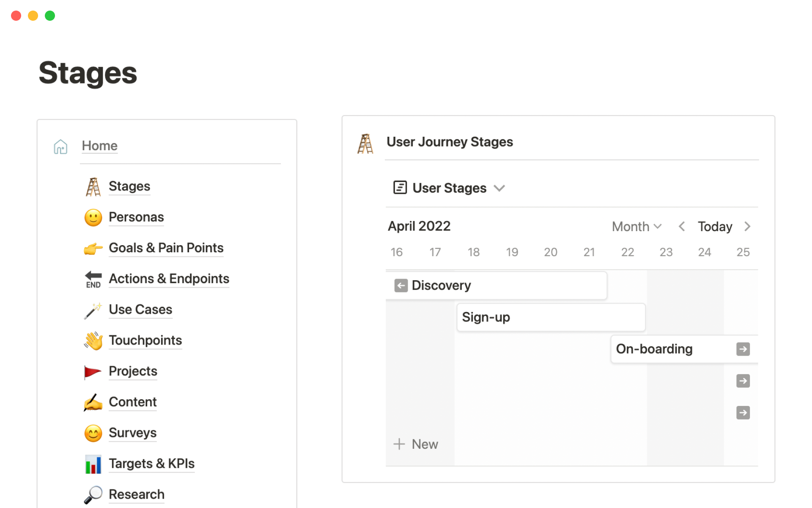Click the Personas smiley icon
This screenshot has height=508, width=812.
93,217
